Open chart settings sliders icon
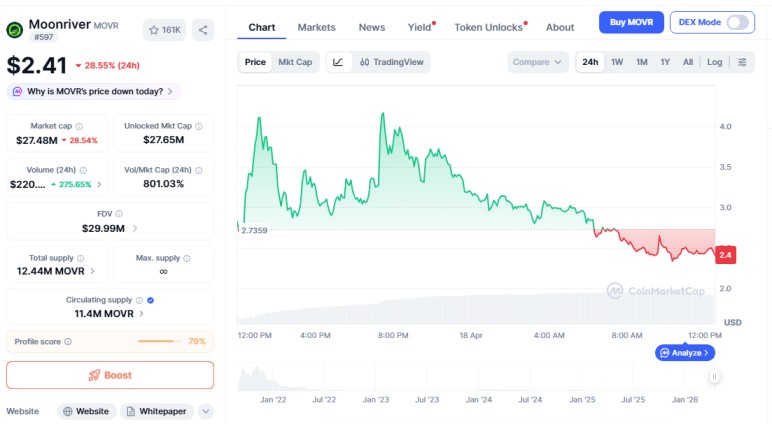Viewport: 772px width, 424px height. pyautogui.click(x=742, y=62)
